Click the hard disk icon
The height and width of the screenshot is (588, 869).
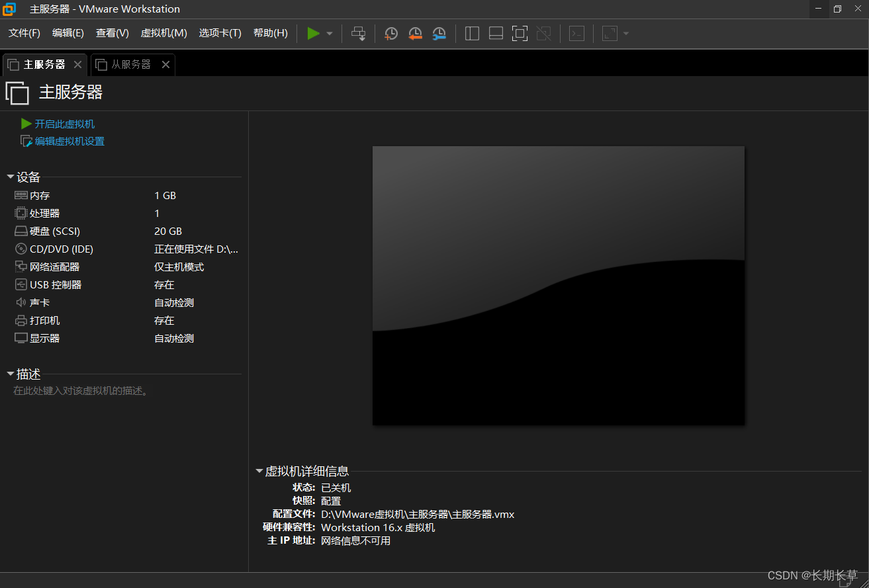(x=21, y=231)
